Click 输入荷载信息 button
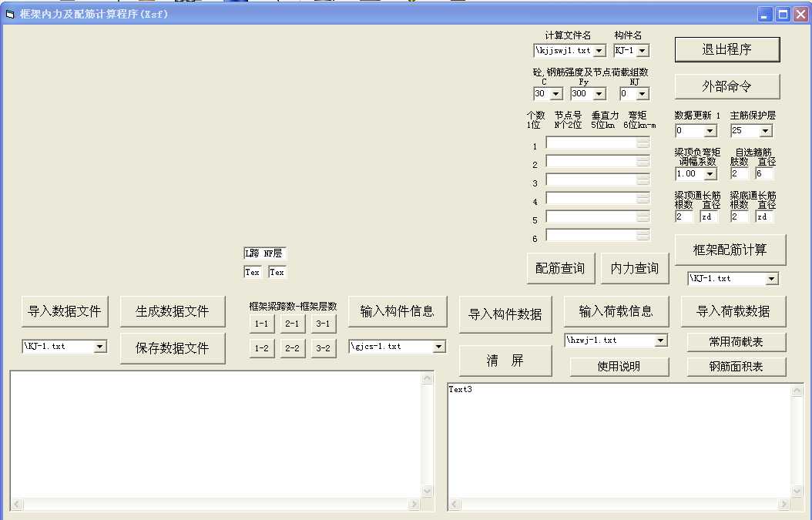Viewport: 812px width, 520px height. (616, 311)
